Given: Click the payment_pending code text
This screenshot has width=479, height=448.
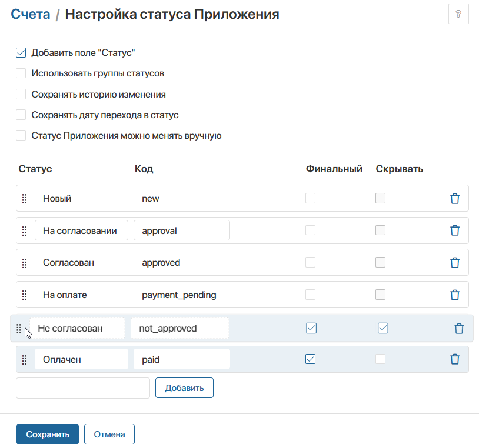Looking at the screenshot, I should point(179,295).
